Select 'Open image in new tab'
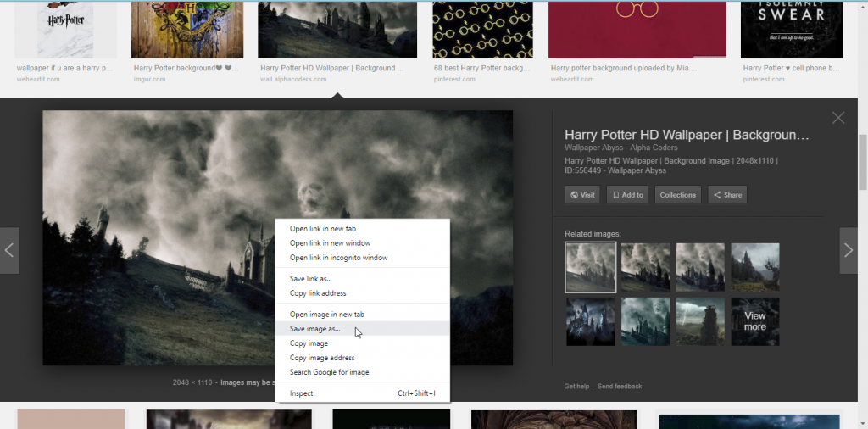The height and width of the screenshot is (429, 868). (x=363, y=314)
